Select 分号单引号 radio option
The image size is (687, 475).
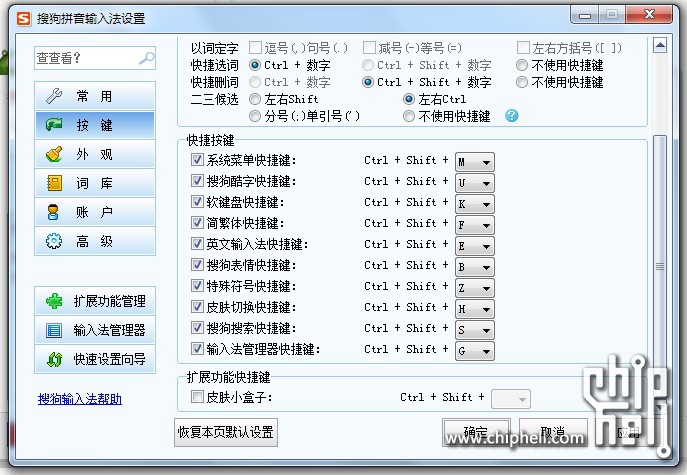pos(255,116)
